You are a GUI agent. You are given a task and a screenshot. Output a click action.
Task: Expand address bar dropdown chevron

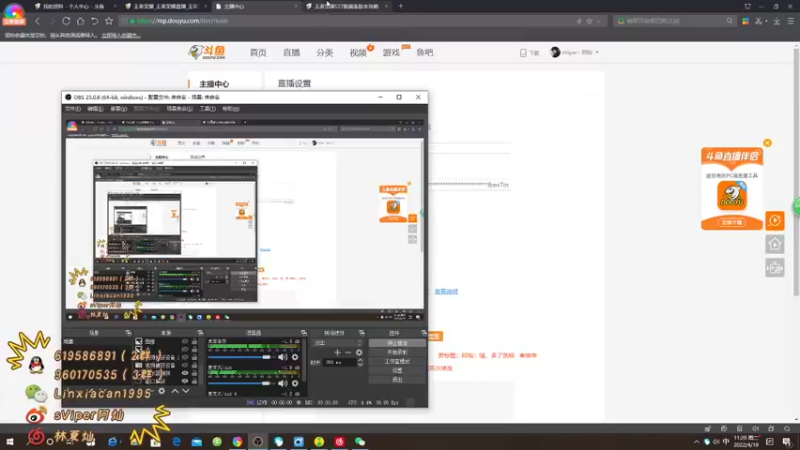598,21
